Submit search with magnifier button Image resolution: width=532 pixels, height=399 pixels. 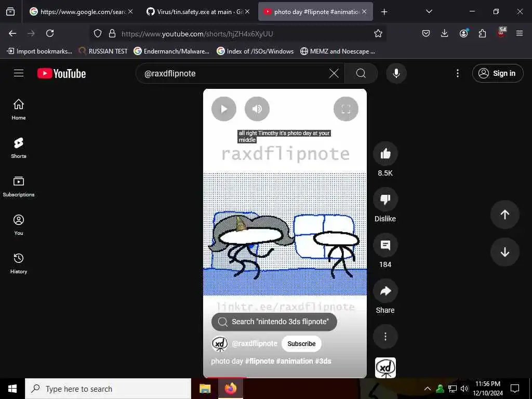pos(361,73)
